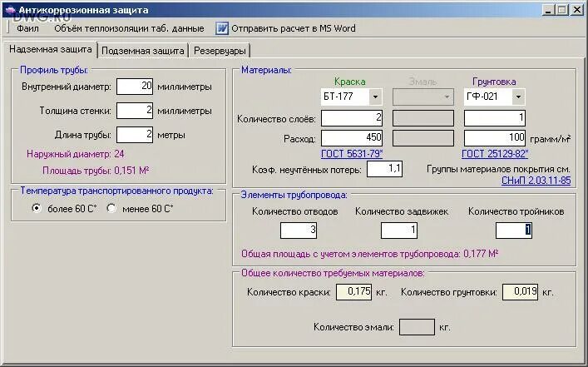Click the грамм/м² unit label
The width and height of the screenshot is (588, 367).
pos(550,139)
